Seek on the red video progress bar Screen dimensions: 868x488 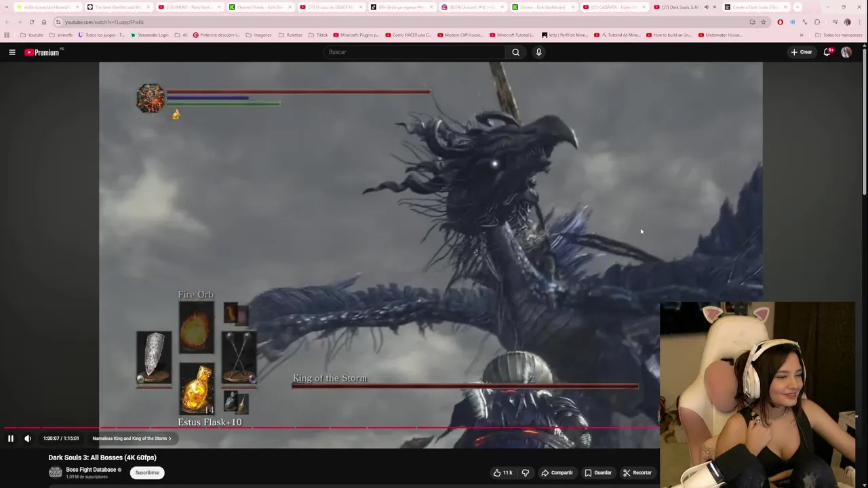331,428
